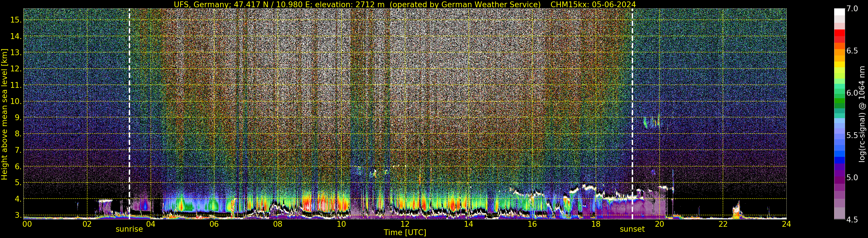The height and width of the screenshot is (238, 868).
Task: Click the "sunset" label below the axis
Action: pyautogui.click(x=632, y=229)
